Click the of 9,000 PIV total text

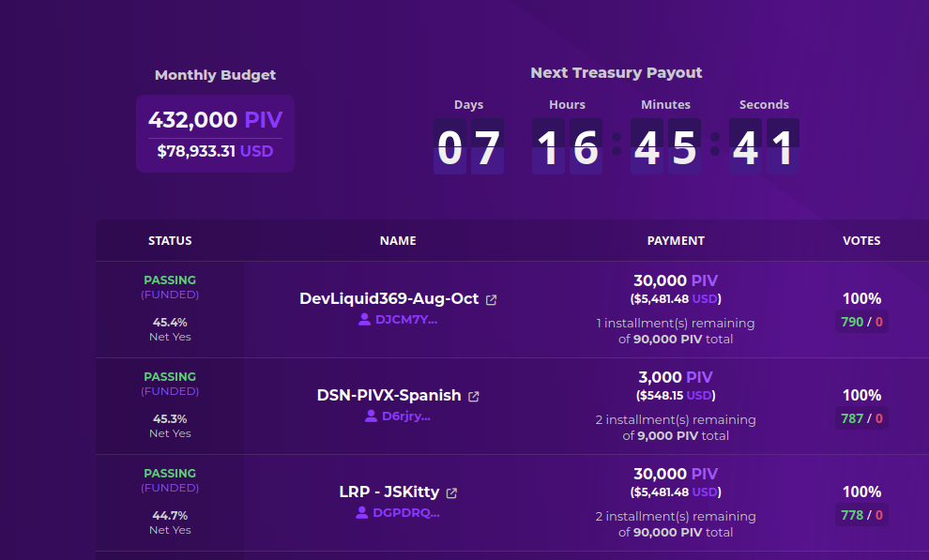click(x=676, y=435)
